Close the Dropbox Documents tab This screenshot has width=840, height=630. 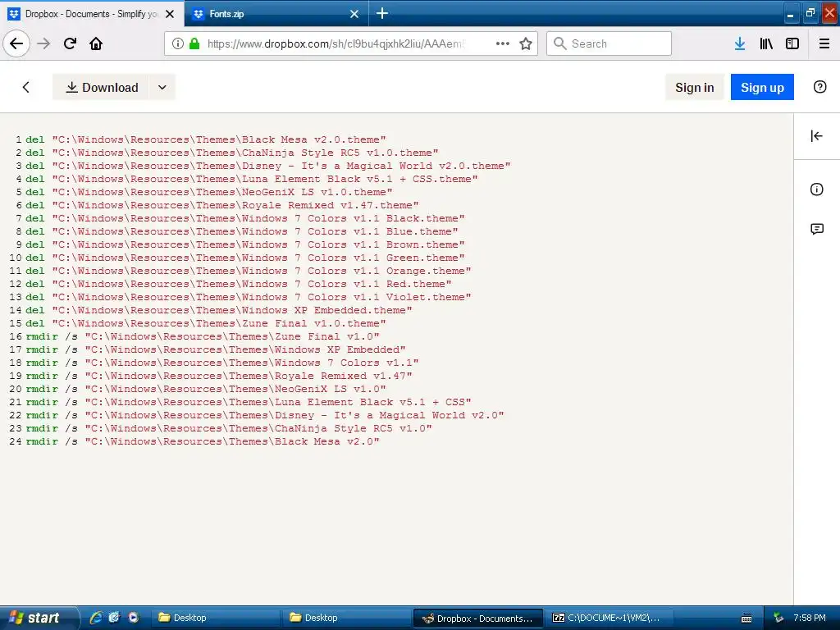click(170, 14)
